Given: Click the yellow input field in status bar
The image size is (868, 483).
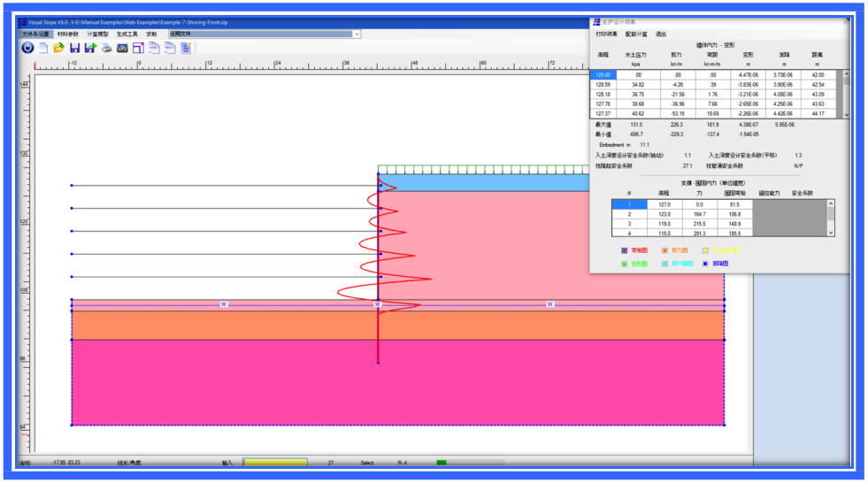Looking at the screenshot, I should 274,463.
